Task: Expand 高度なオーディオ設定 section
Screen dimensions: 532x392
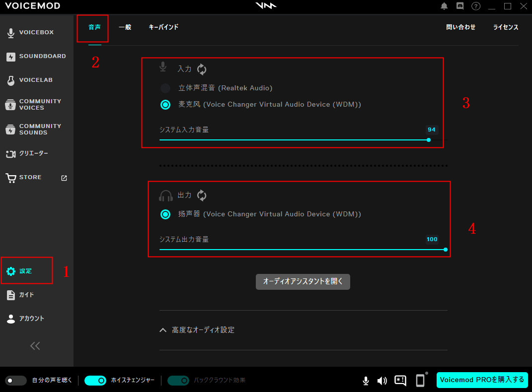Action: coord(197,330)
